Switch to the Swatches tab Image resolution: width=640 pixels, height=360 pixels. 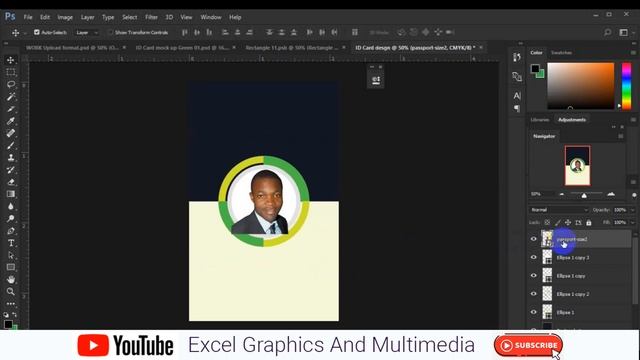pos(561,53)
